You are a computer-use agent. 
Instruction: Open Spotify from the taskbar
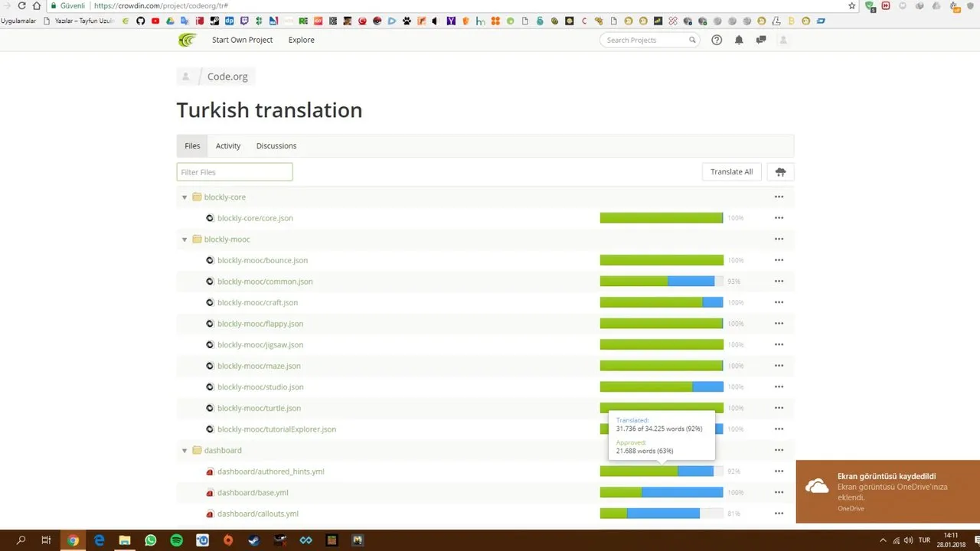click(x=177, y=540)
